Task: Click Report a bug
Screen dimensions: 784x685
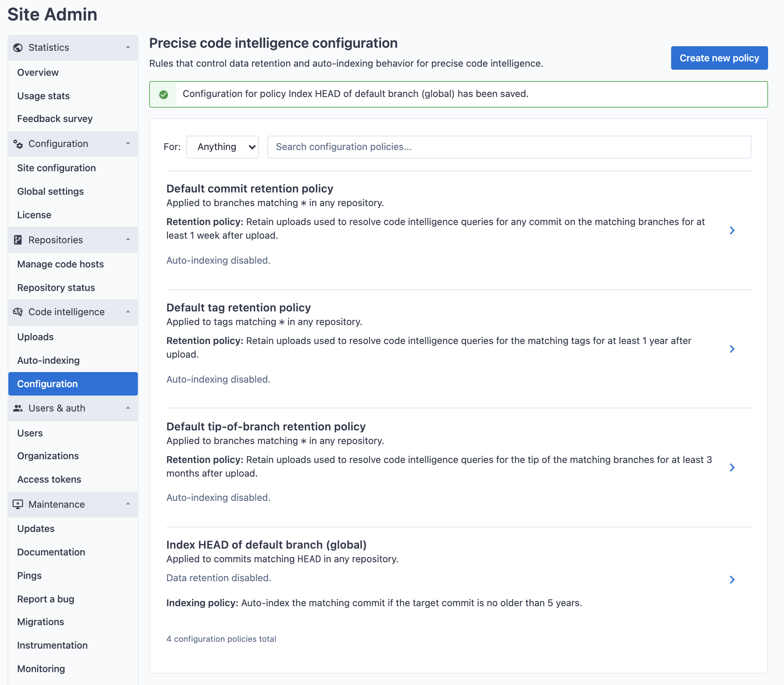Action: (46, 599)
